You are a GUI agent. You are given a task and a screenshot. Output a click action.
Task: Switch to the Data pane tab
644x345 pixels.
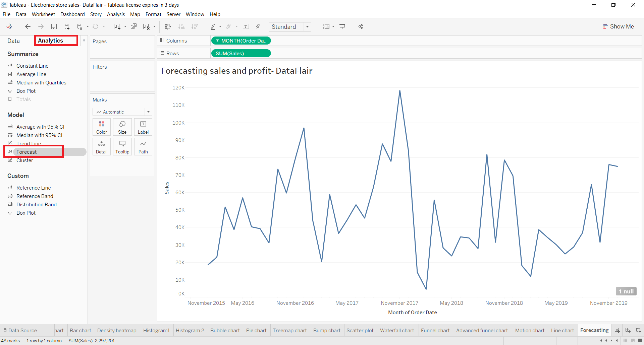[x=14, y=41]
